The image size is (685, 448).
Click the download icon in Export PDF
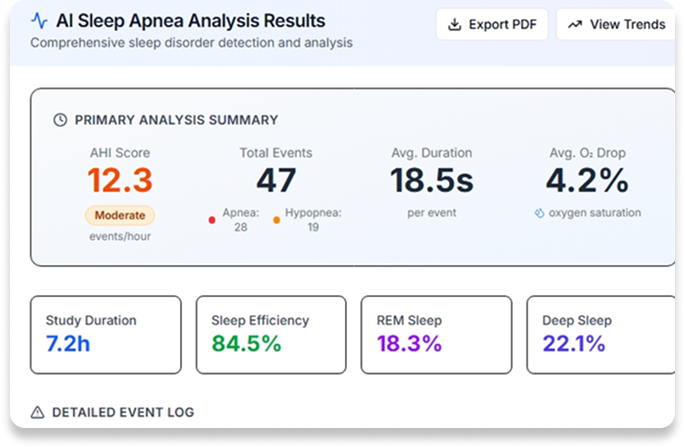tap(455, 24)
